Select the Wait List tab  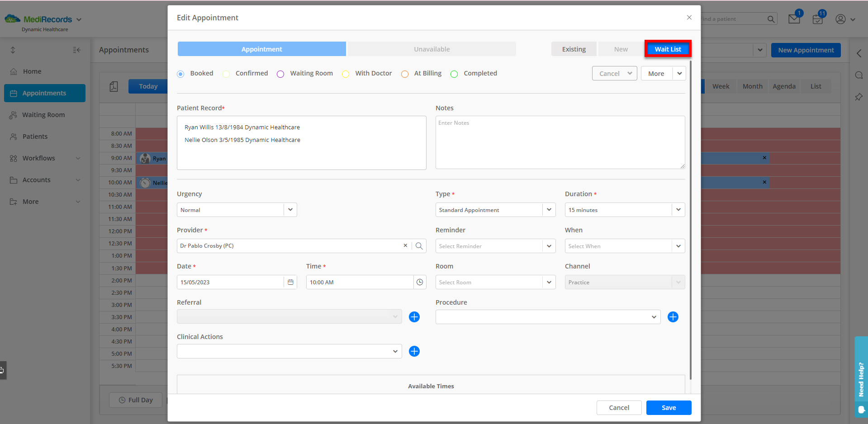668,49
